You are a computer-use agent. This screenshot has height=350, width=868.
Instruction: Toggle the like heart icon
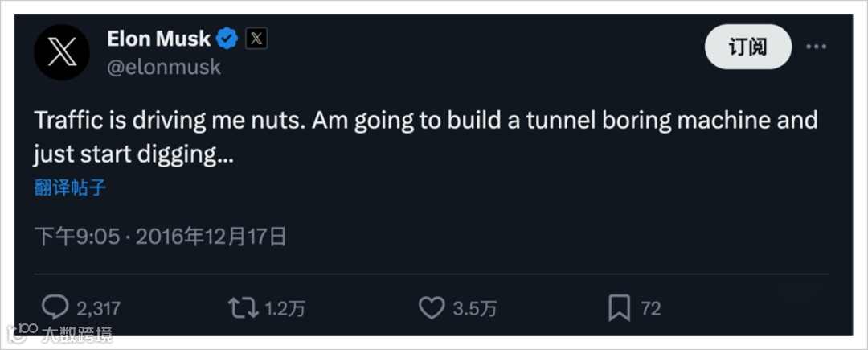(432, 307)
